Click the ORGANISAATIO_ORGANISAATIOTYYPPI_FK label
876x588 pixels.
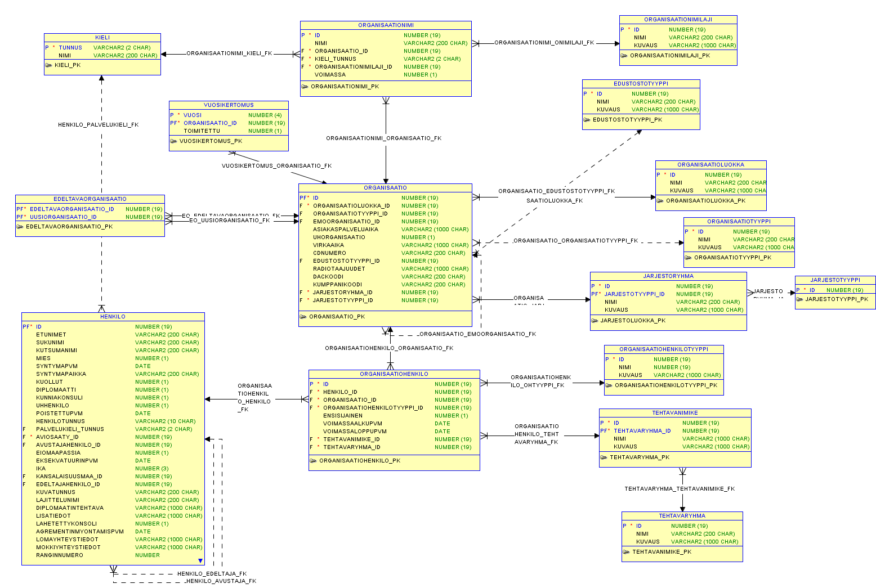click(575, 241)
